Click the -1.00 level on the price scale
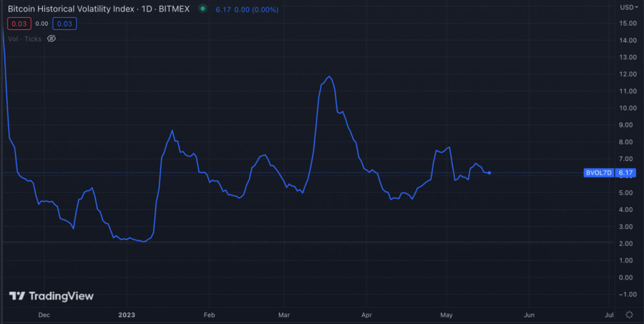Screen dimensions: 644x324 tap(628, 294)
